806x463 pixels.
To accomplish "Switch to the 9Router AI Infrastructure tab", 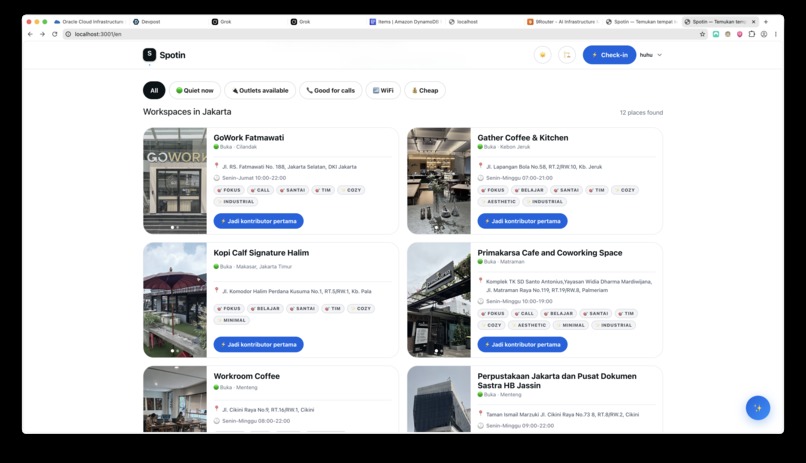I will tap(562, 22).
